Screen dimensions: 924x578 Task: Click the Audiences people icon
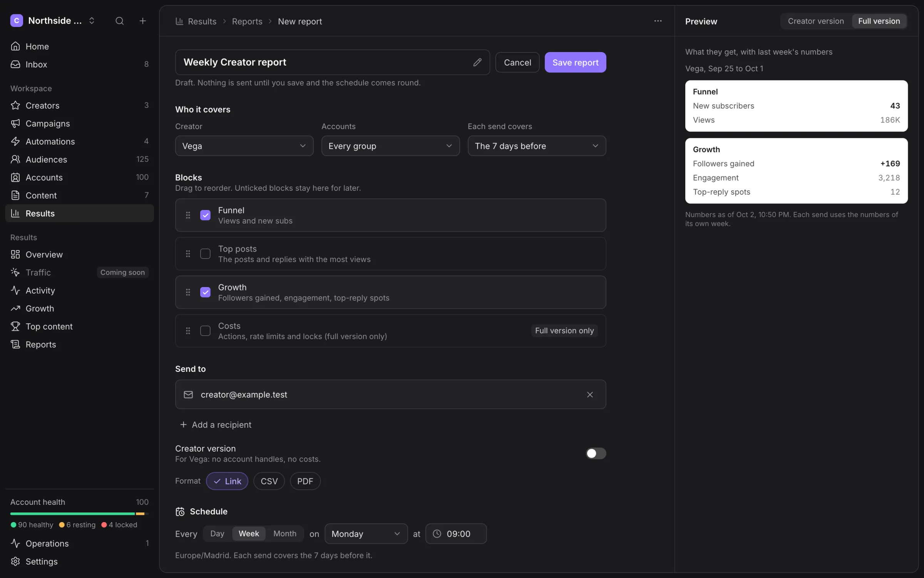(15, 159)
